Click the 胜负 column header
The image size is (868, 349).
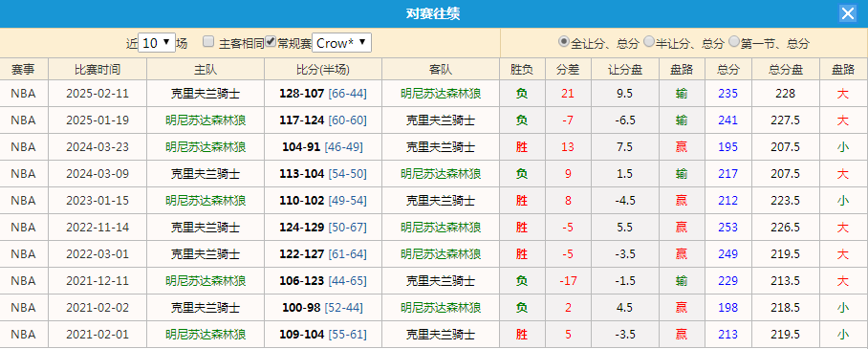pyautogui.click(x=521, y=69)
